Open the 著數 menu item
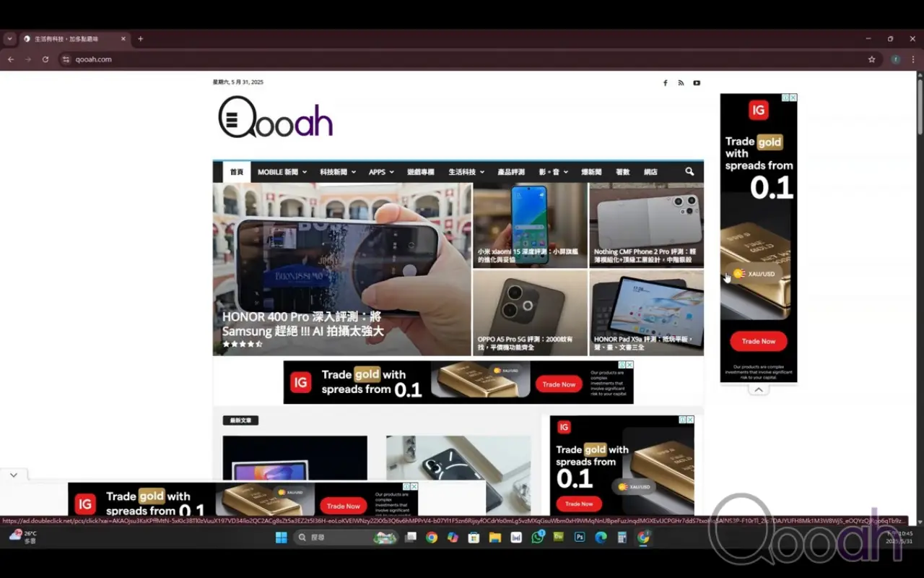 click(x=623, y=172)
